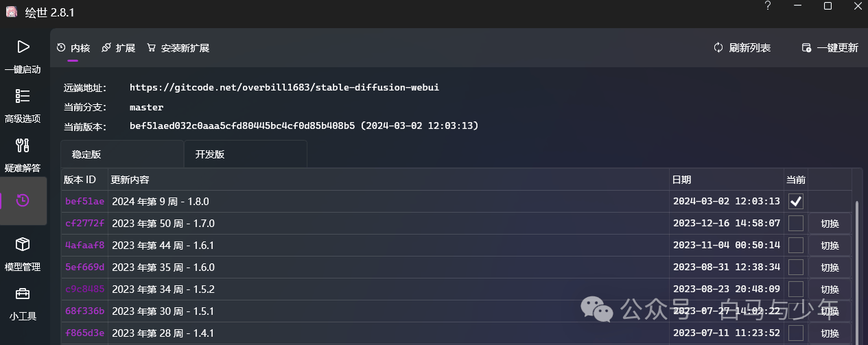
Task: Open 模型管理 cube icon
Action: 23,244
